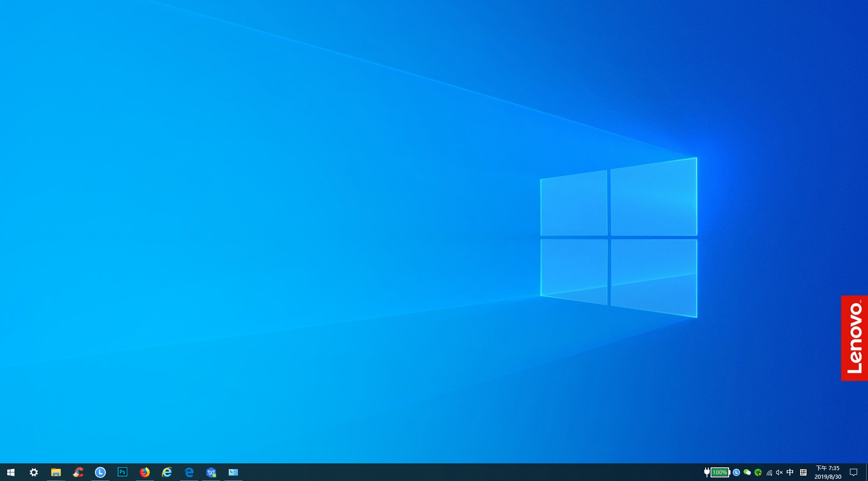Open the Action Center notifications icon
The image size is (868, 481).
coord(854,472)
